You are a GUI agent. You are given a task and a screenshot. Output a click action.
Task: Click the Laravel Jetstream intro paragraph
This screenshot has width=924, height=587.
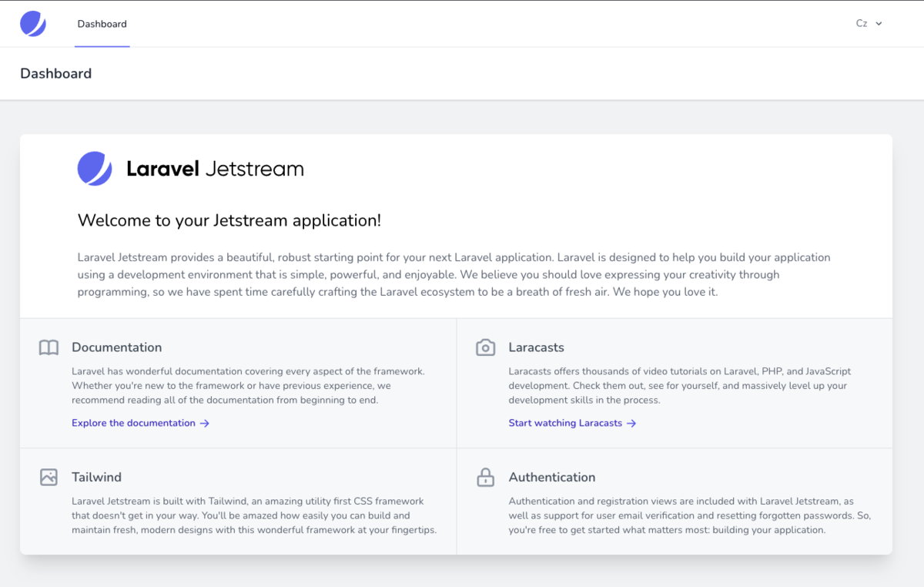coord(454,275)
